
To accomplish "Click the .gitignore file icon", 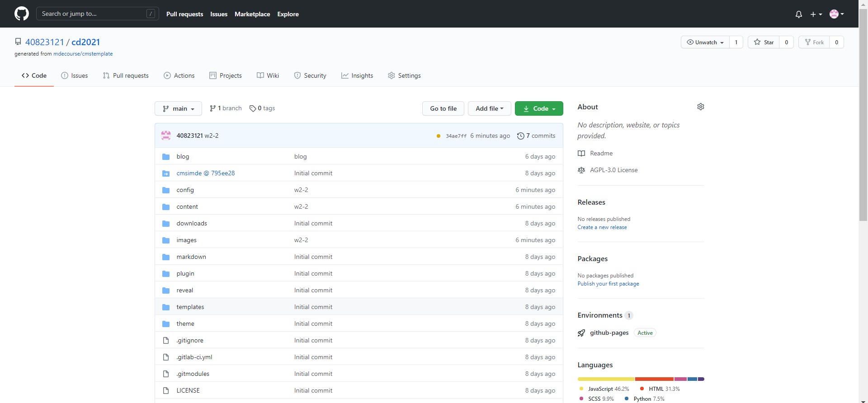I will tap(166, 340).
